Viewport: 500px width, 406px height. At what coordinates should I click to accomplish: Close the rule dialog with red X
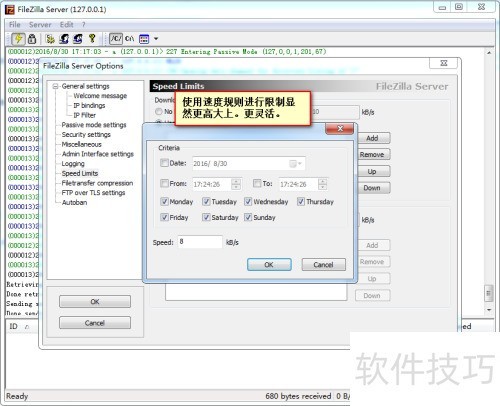[340, 128]
